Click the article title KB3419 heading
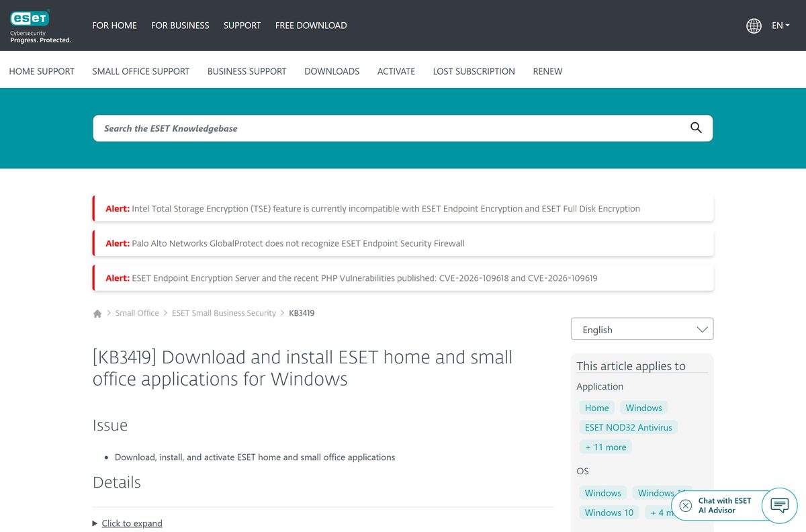Image resolution: width=806 pixels, height=532 pixels. click(x=302, y=368)
